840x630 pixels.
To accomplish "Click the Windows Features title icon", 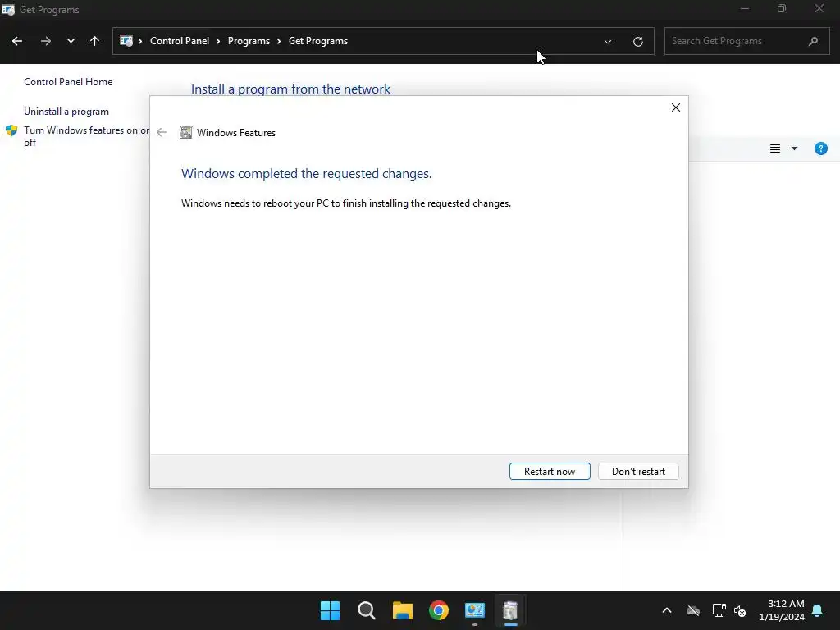I will (x=185, y=132).
